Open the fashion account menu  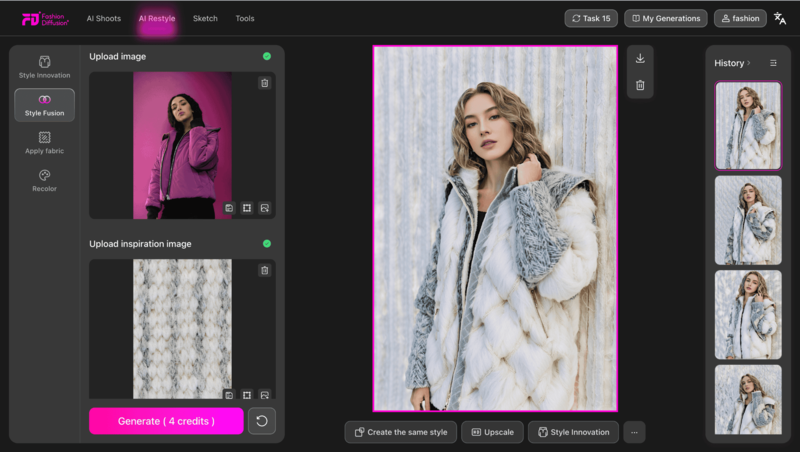740,18
